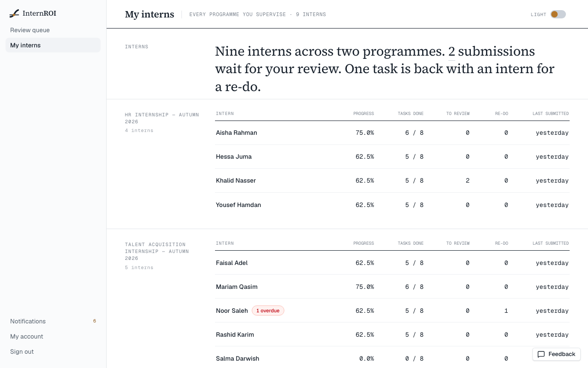Toggle the Light theme switch
Viewport: 588px width, 368px height.
558,14
